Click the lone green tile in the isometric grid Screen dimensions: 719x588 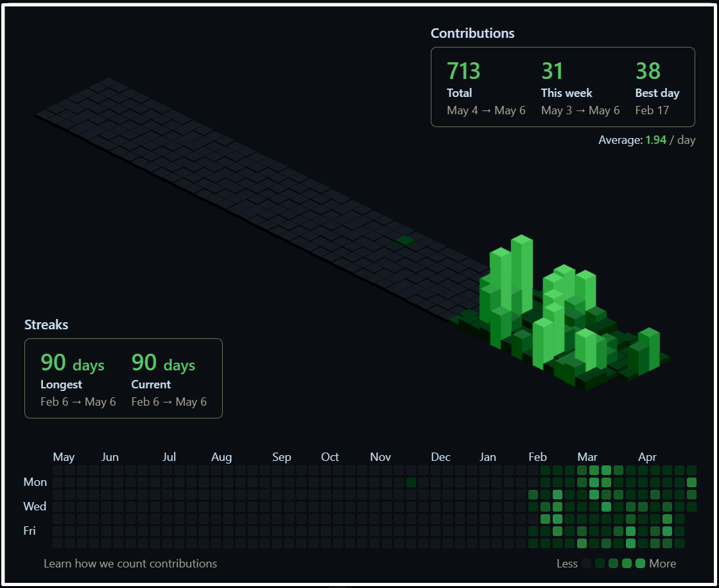click(x=405, y=240)
